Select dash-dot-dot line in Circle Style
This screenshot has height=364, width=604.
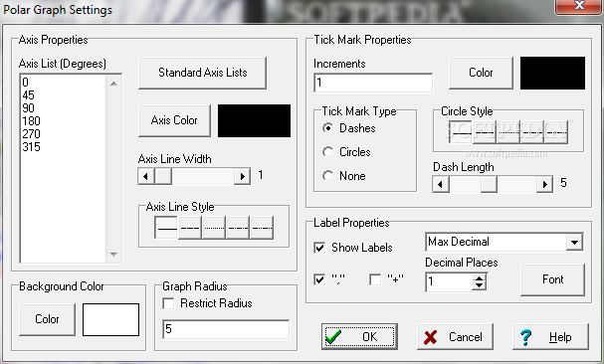tap(556, 132)
